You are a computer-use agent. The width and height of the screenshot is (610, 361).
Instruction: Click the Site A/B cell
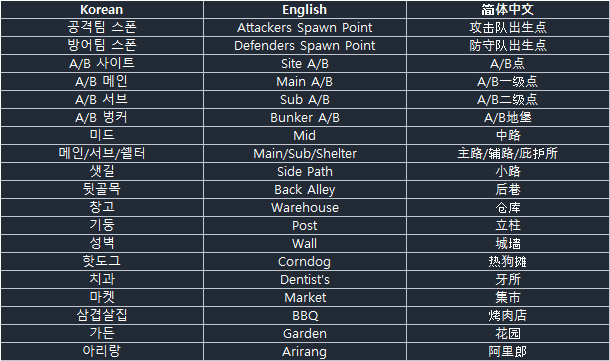[305, 63]
